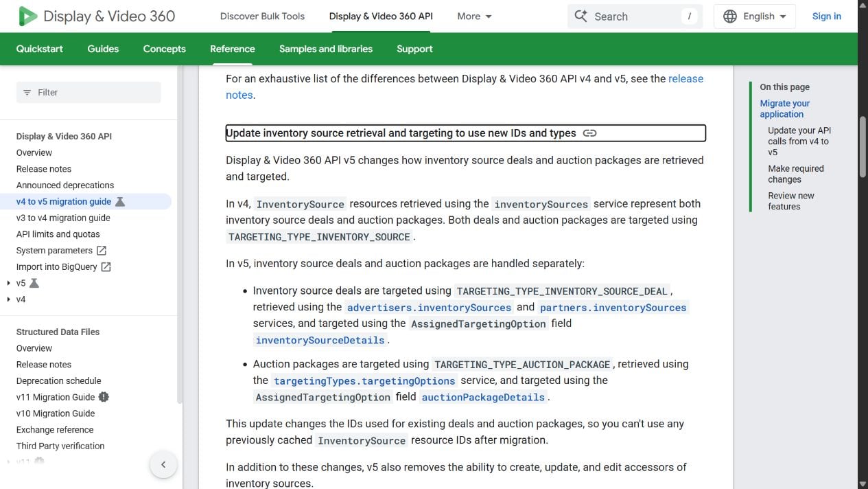Click the filter icon in sidebar

point(27,93)
